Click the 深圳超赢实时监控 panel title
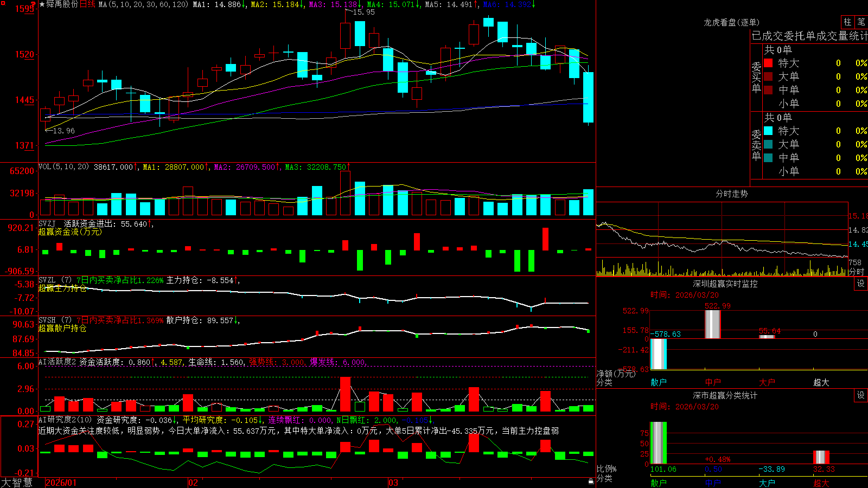 [x=725, y=284]
